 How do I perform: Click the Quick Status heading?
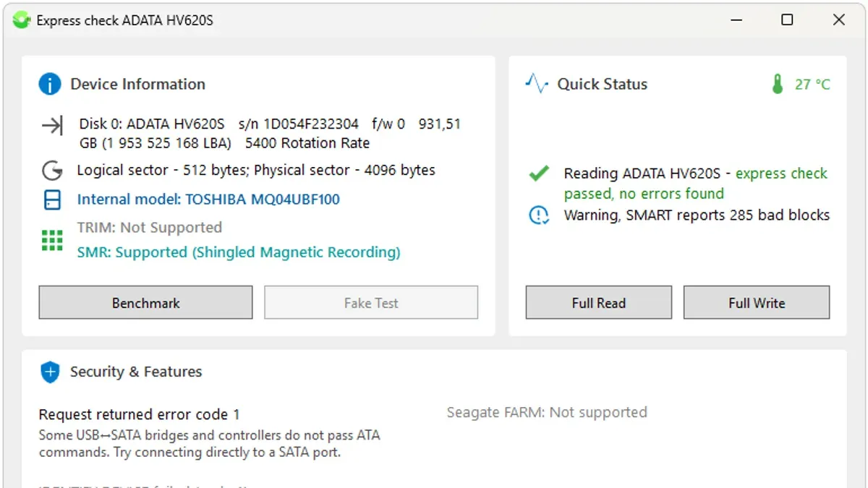602,84
